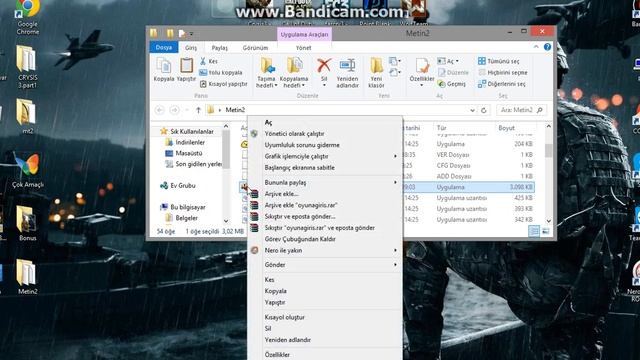This screenshot has height=360, width=640.
Task: Collapse the ribbon with chevron
Action: click(536, 47)
